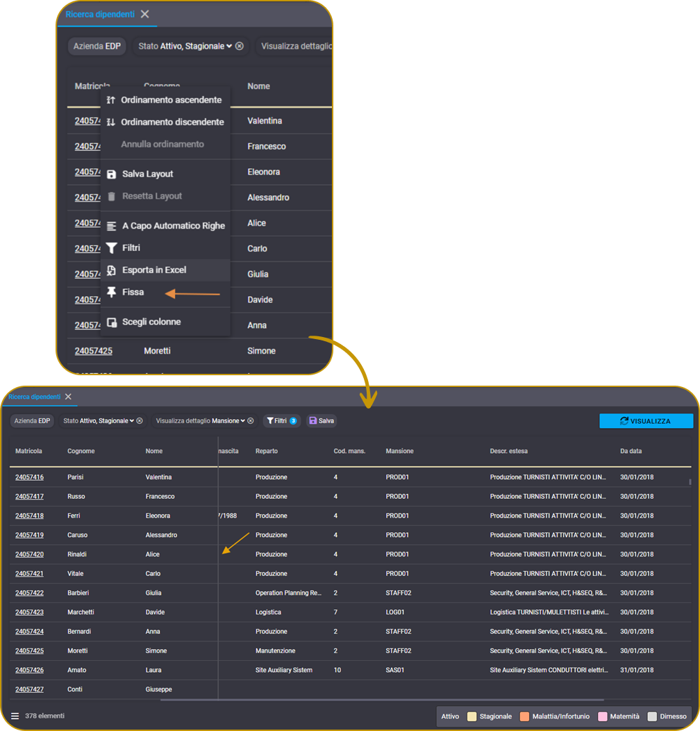Image resolution: width=700 pixels, height=731 pixels.
Task: Click the Ordinamento discendente sort icon
Action: 110,122
